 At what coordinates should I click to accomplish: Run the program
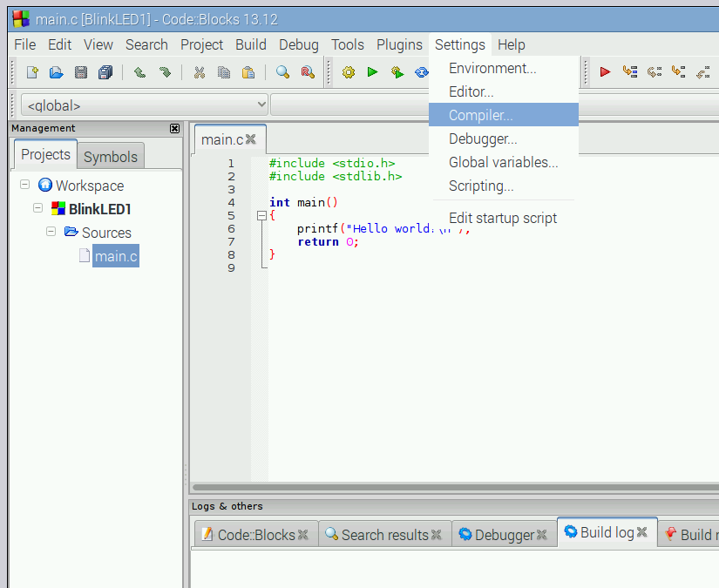coord(372,72)
